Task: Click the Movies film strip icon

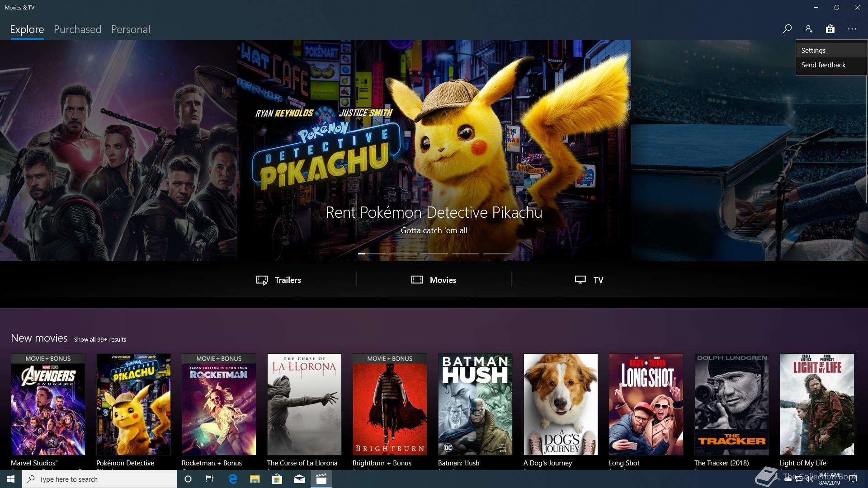Action: [x=417, y=280]
